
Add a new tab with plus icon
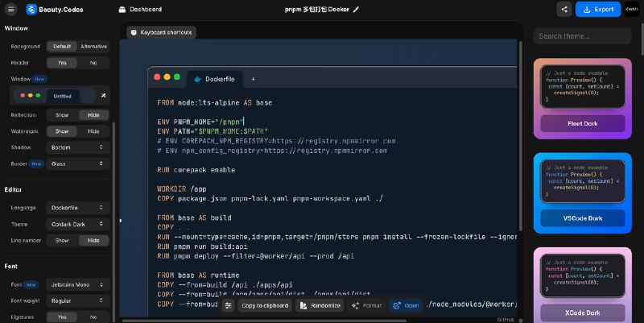coord(253,79)
